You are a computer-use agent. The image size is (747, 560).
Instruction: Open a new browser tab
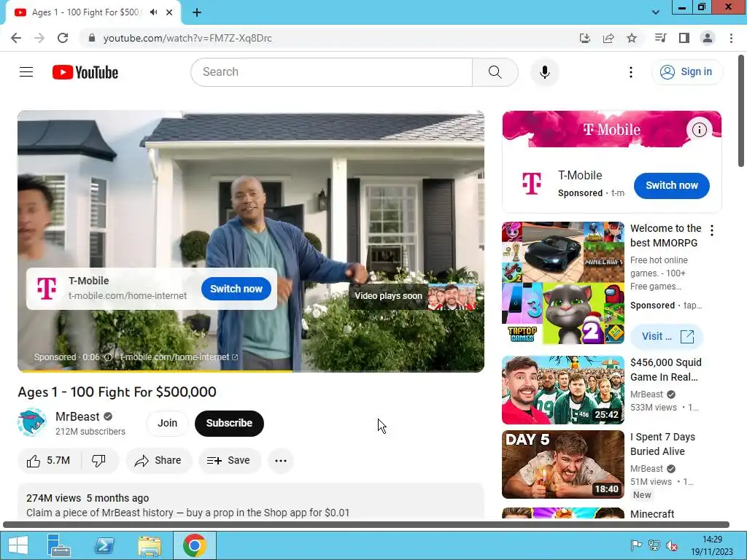point(197,12)
